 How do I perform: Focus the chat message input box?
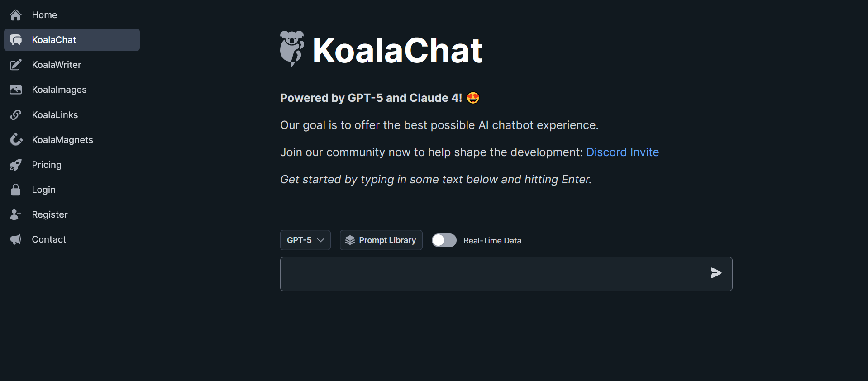pos(493,274)
